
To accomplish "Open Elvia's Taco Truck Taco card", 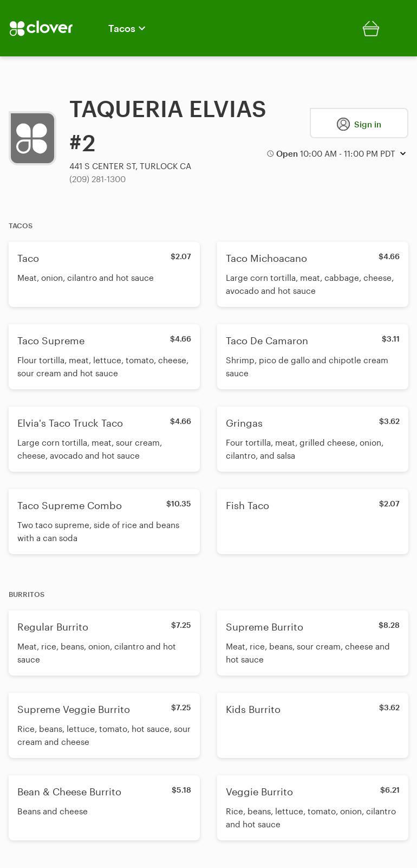I will click(x=104, y=439).
